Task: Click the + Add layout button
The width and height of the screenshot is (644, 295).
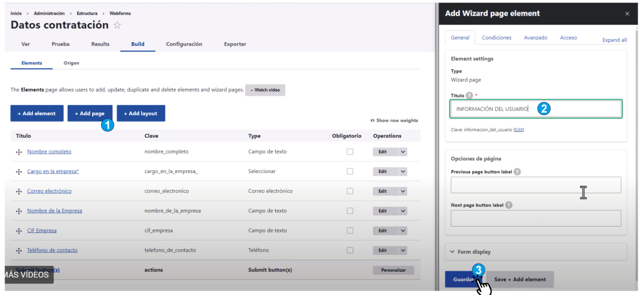Action: (141, 114)
